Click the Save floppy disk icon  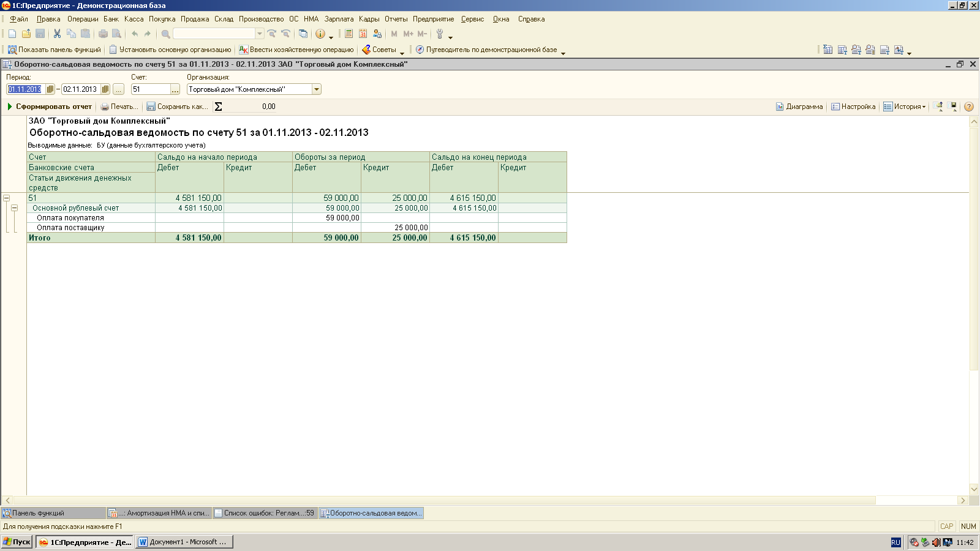pos(40,34)
